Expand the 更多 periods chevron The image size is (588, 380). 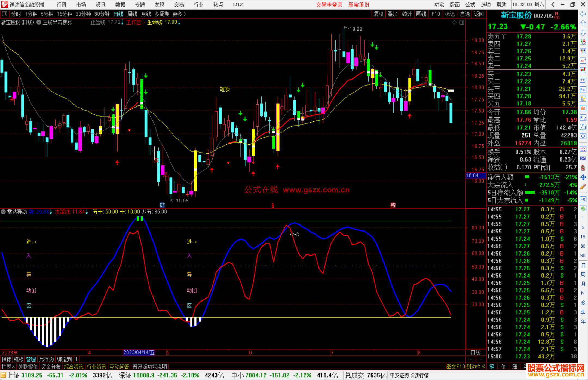tap(185, 14)
